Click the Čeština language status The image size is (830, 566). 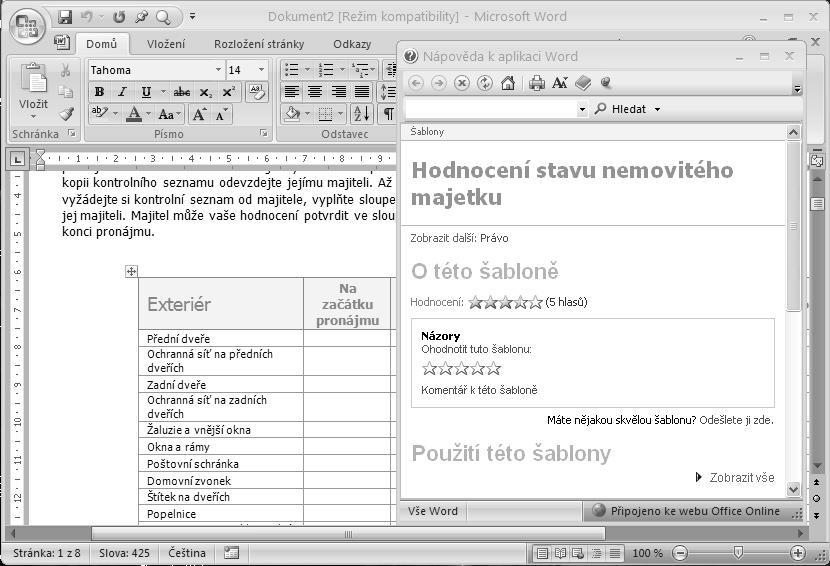click(x=187, y=553)
